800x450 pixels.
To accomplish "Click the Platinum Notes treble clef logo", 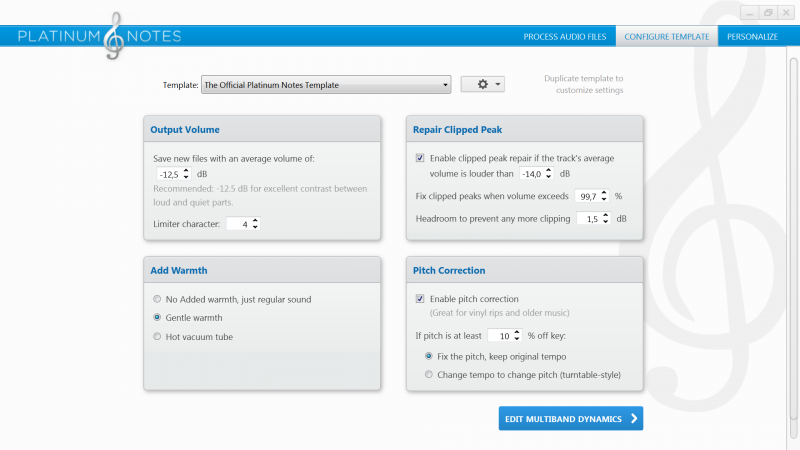I will click(x=115, y=34).
